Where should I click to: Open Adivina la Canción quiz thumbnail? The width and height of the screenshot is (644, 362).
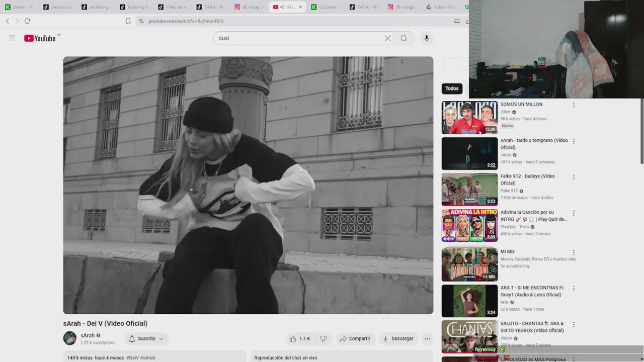(469, 226)
